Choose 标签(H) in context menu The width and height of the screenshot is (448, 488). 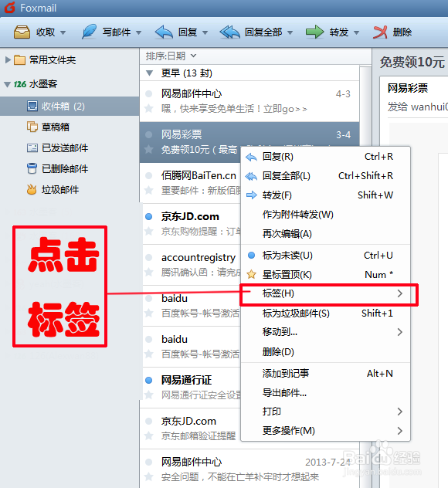(x=326, y=293)
